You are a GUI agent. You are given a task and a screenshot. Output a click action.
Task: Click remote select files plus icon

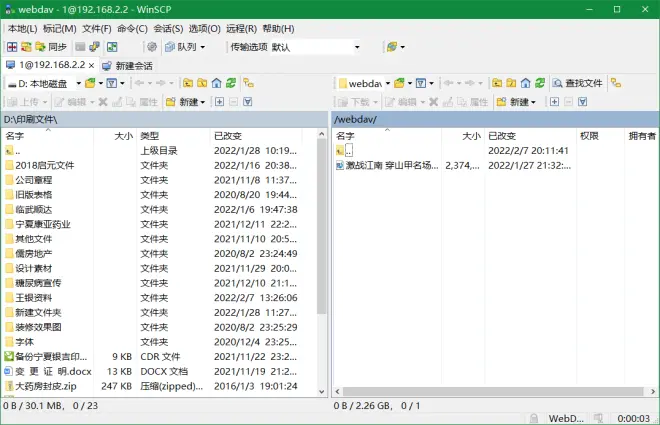pyautogui.click(x=554, y=102)
